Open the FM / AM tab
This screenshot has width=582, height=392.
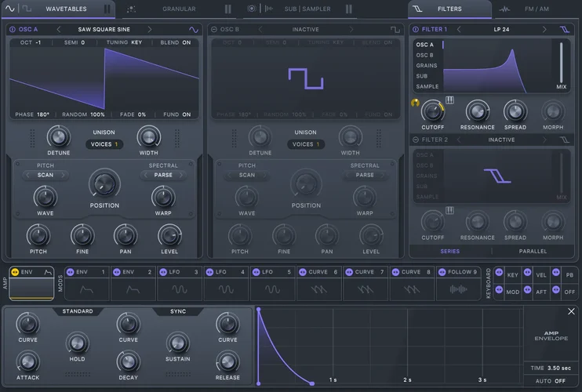click(537, 9)
